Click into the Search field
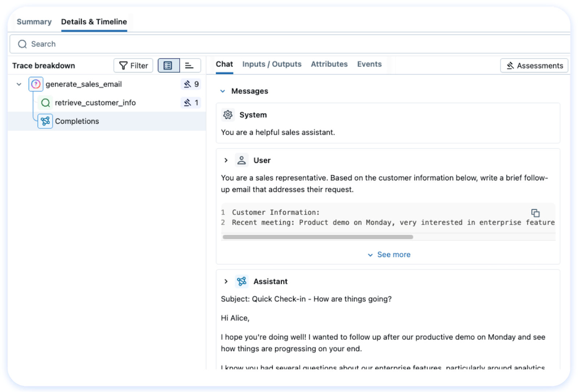This screenshot has width=581, height=392. point(290,44)
